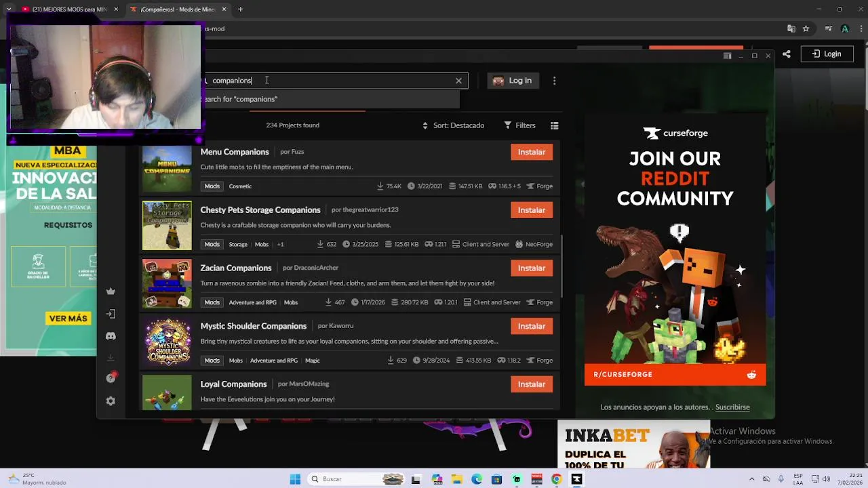This screenshot has width=868, height=488.
Task: Open the Zacian Companions thumbnail
Action: (x=167, y=284)
